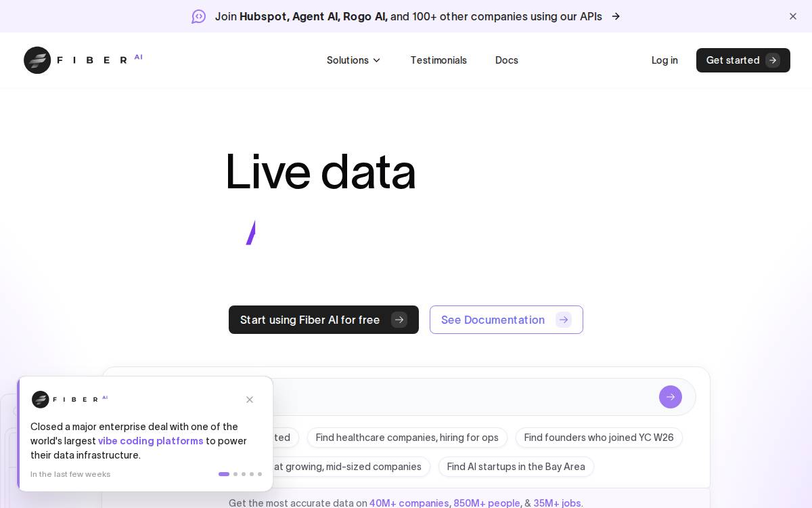812x508 pixels.
Task: Click the 'Live data' heading text
Action: pos(320,171)
